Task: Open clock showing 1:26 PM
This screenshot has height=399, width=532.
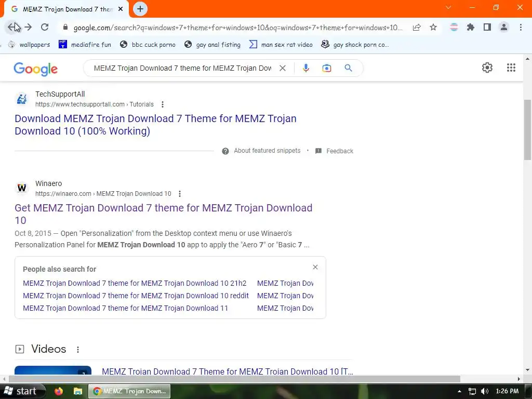Action: pyautogui.click(x=507, y=391)
